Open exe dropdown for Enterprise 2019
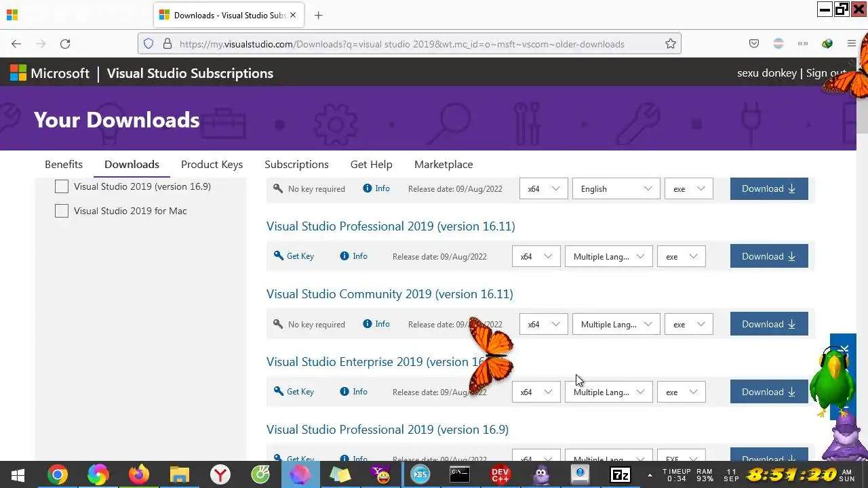Viewport: 868px width, 488px height. pyautogui.click(x=682, y=392)
